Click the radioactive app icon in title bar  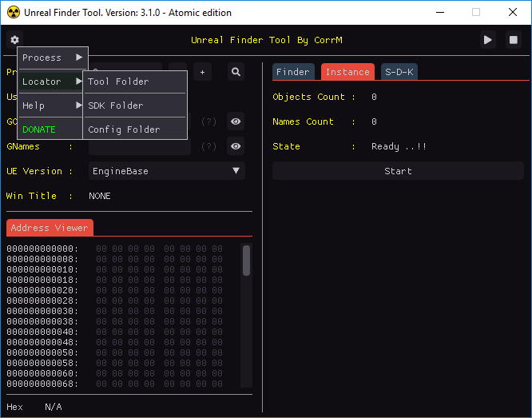14,13
